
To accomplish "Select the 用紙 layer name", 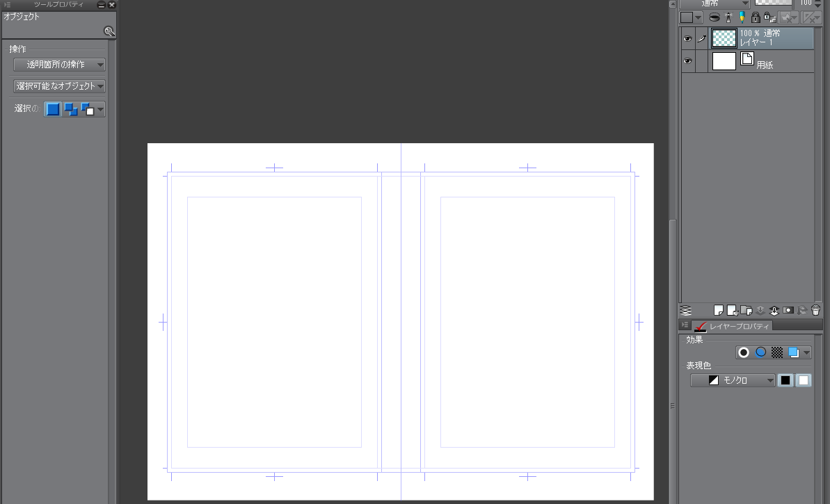I will 765,65.
